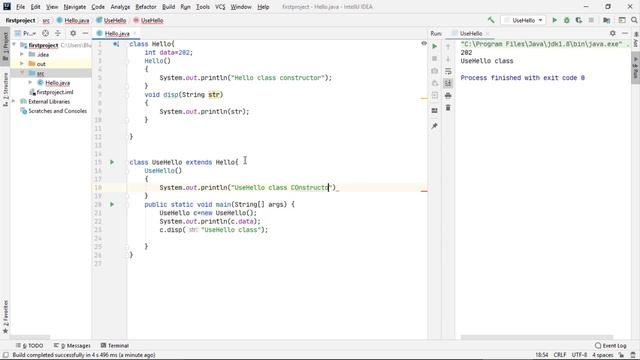Click the stop square in the Run panel
This screenshot has width=640, height=360.
434,58
